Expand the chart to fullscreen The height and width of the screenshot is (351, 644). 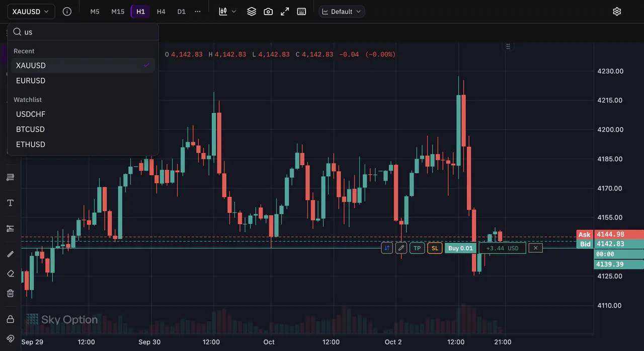(x=285, y=12)
